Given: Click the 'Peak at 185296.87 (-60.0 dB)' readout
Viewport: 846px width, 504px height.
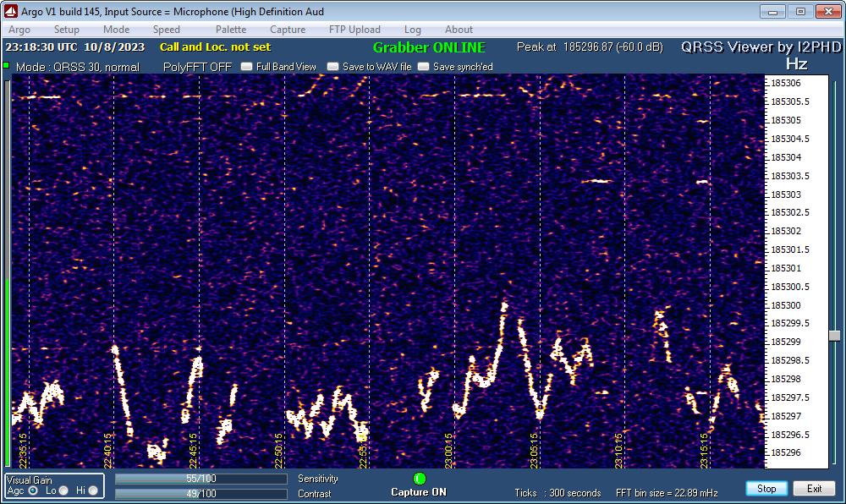Looking at the screenshot, I should pos(590,47).
